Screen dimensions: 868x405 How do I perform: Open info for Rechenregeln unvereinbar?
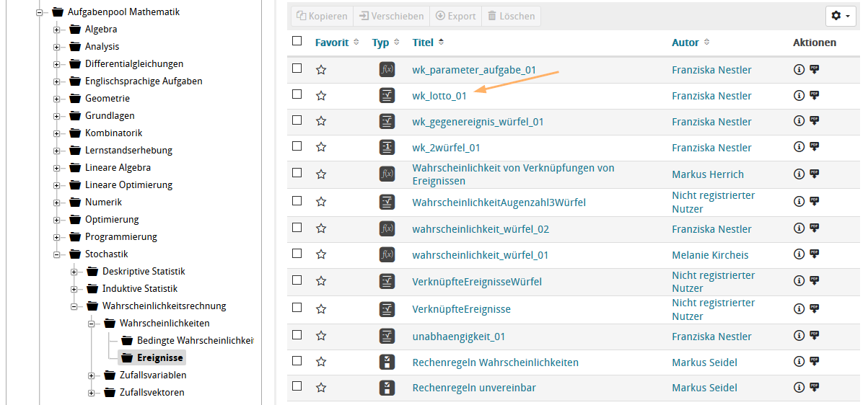799,388
